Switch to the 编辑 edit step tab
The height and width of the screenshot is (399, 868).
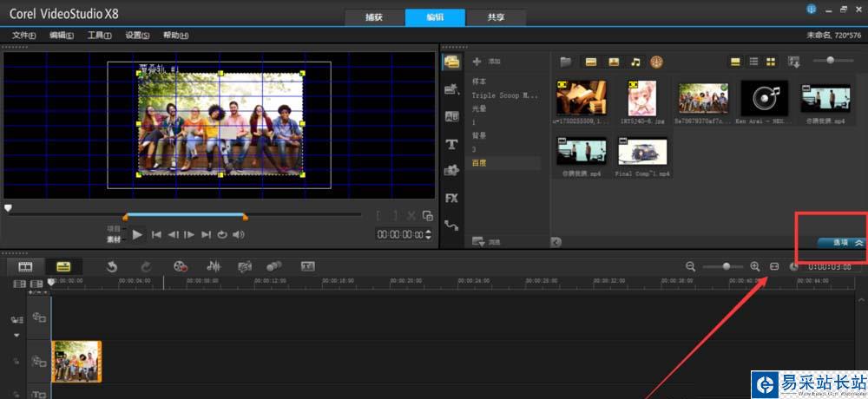click(x=435, y=17)
